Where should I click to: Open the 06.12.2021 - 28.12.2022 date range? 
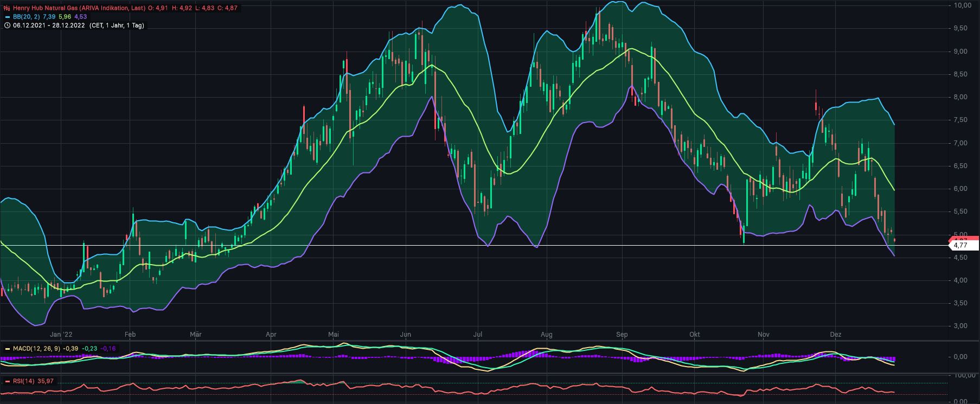[49, 25]
